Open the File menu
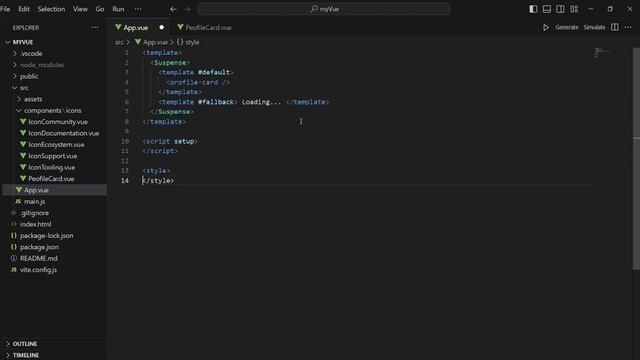Image resolution: width=640 pixels, height=360 pixels. click(x=5, y=9)
